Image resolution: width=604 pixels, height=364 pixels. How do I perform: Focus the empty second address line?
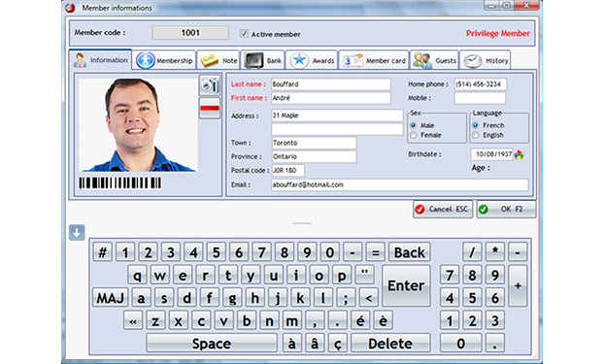337,129
